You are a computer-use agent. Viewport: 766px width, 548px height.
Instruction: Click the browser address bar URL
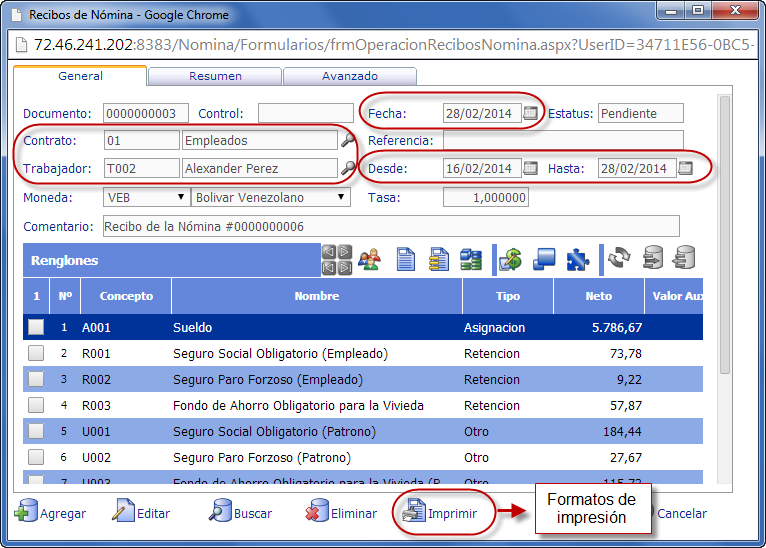tap(394, 45)
